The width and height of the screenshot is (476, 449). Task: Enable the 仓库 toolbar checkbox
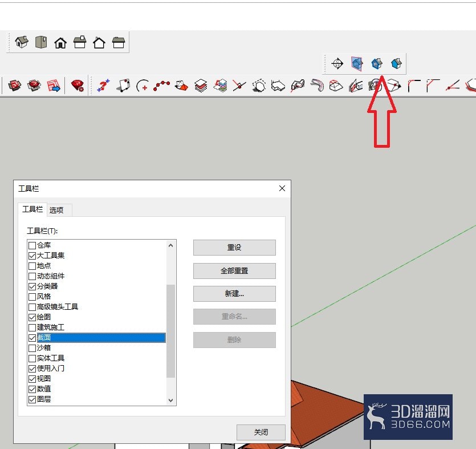click(32, 245)
